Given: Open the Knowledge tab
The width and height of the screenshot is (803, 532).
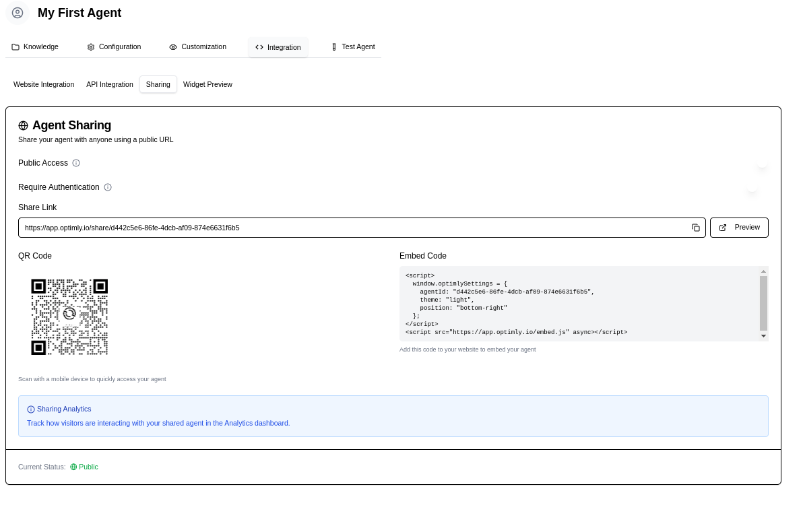Looking at the screenshot, I should pyautogui.click(x=35, y=47).
